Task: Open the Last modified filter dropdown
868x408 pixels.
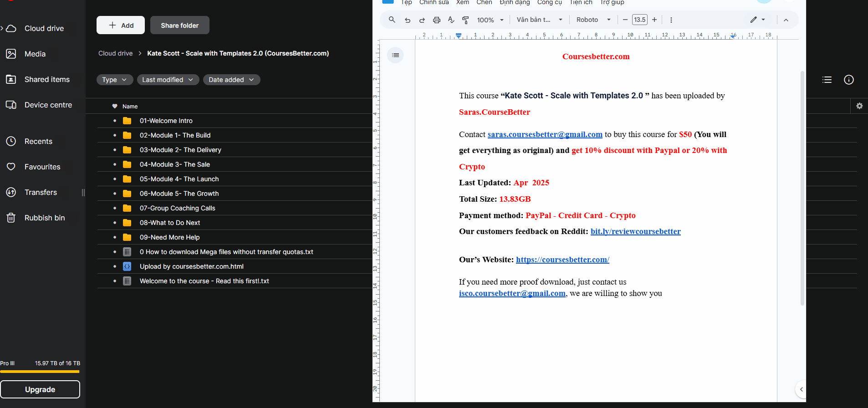Action: tap(168, 80)
